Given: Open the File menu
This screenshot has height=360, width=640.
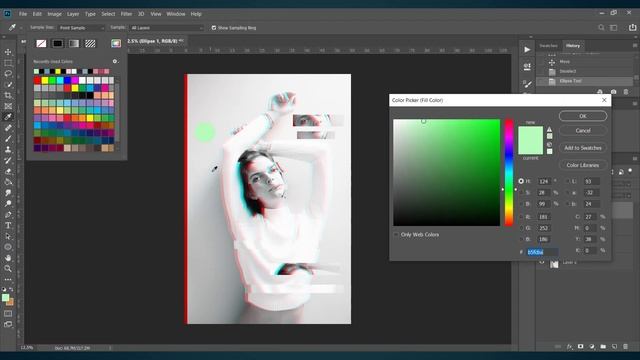Looking at the screenshot, I should [23, 14].
